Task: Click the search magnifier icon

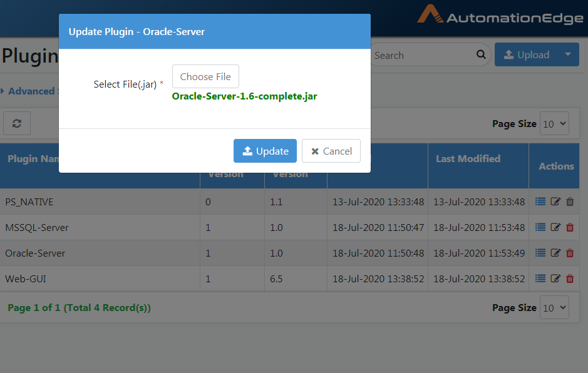Action: [x=481, y=54]
